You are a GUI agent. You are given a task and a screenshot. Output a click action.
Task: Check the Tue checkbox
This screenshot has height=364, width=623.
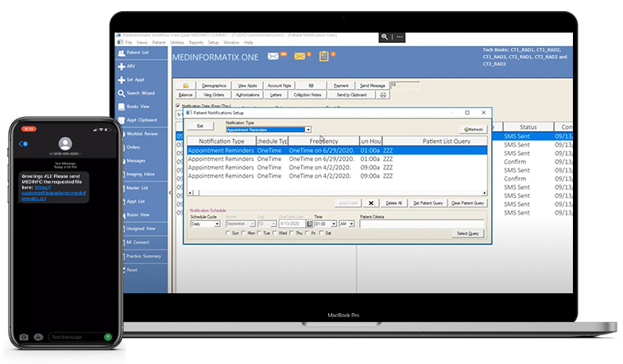click(259, 233)
